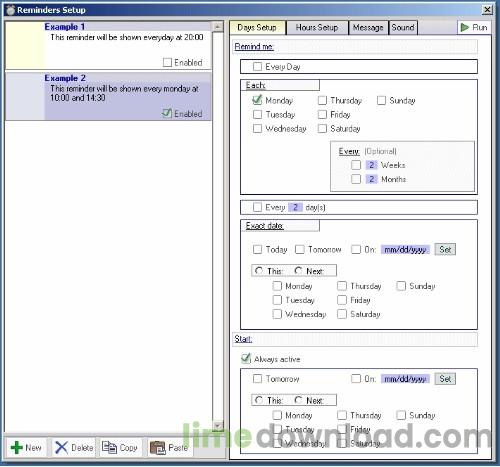
Task: Select Next radio under Exact date
Action: (298, 271)
